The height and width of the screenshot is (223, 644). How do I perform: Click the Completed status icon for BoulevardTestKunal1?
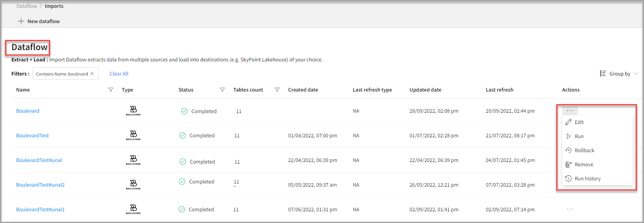pos(182,209)
